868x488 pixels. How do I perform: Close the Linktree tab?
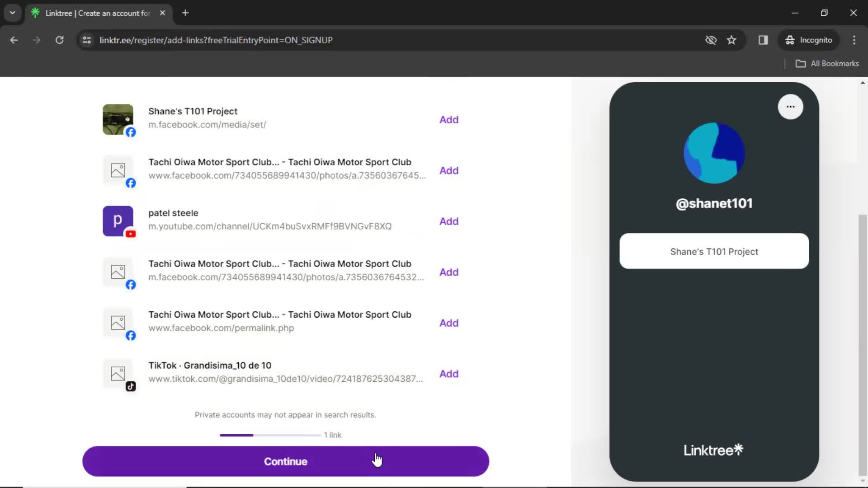(162, 13)
